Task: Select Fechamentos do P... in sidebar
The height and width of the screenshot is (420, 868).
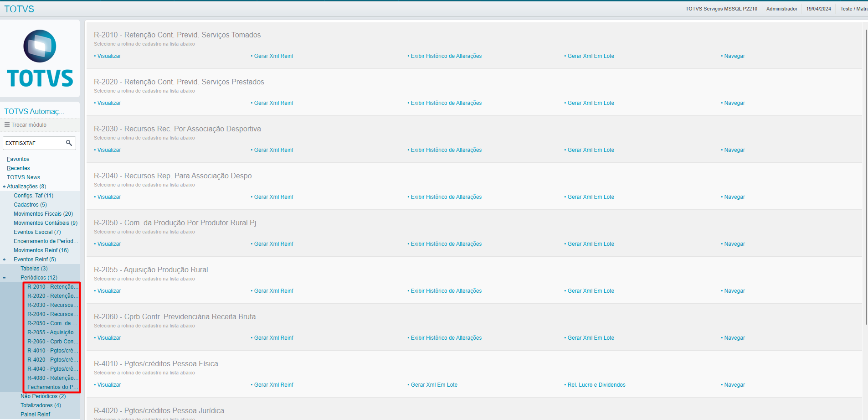Action: coord(53,387)
